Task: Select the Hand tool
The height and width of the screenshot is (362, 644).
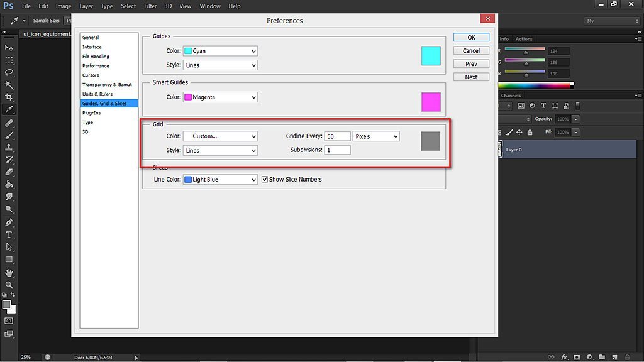Action: click(x=9, y=273)
